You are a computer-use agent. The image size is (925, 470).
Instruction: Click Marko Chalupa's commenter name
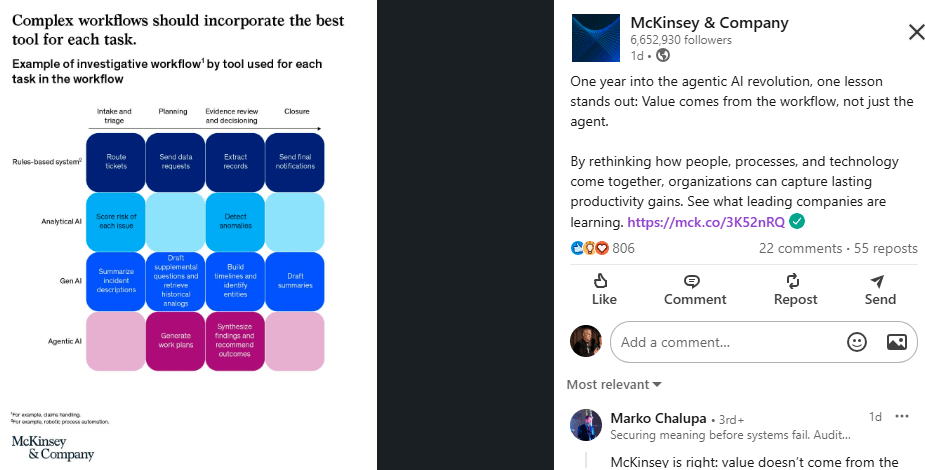[x=658, y=417]
